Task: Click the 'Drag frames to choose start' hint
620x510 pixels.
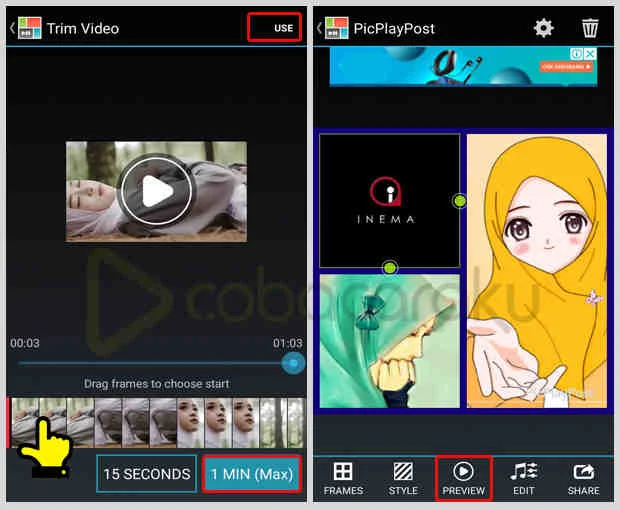Action: tap(157, 383)
